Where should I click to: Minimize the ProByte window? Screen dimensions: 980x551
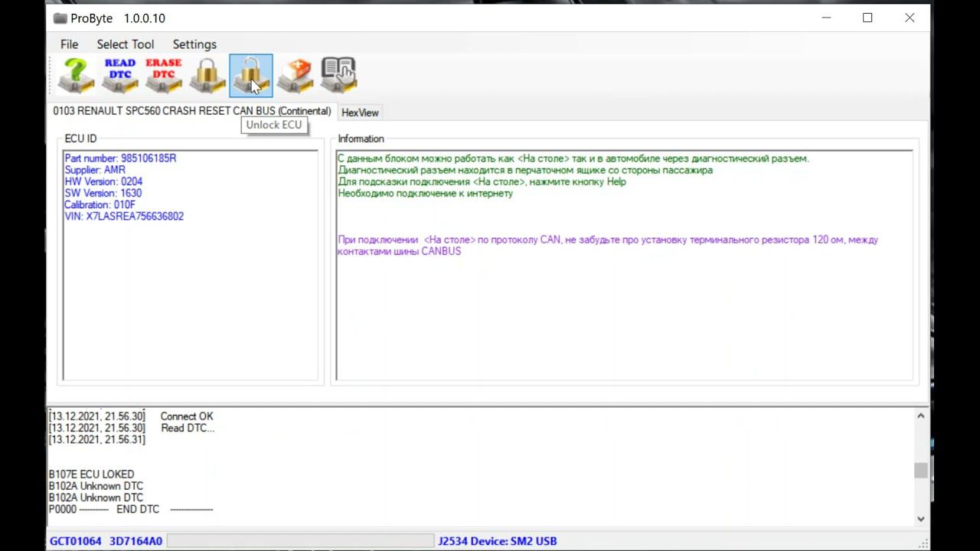pyautogui.click(x=825, y=18)
